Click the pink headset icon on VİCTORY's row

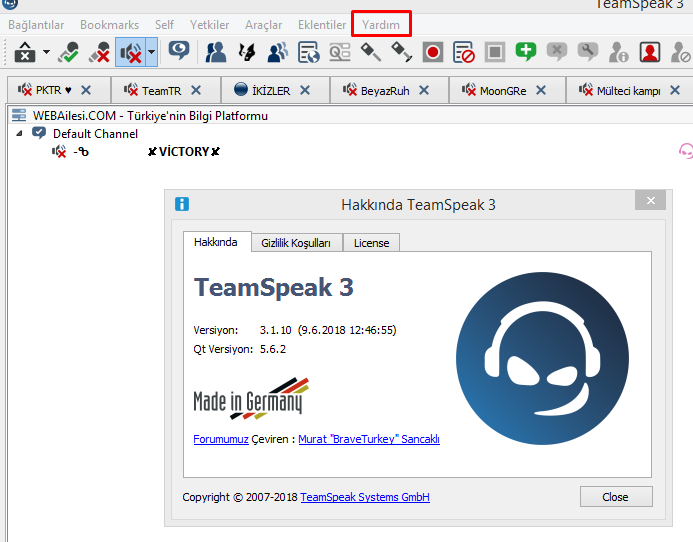tap(686, 151)
